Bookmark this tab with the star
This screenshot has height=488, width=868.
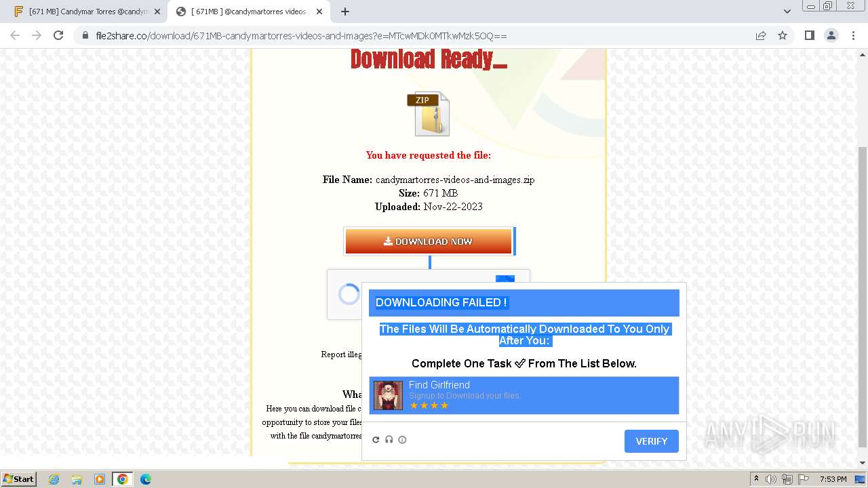coord(783,35)
